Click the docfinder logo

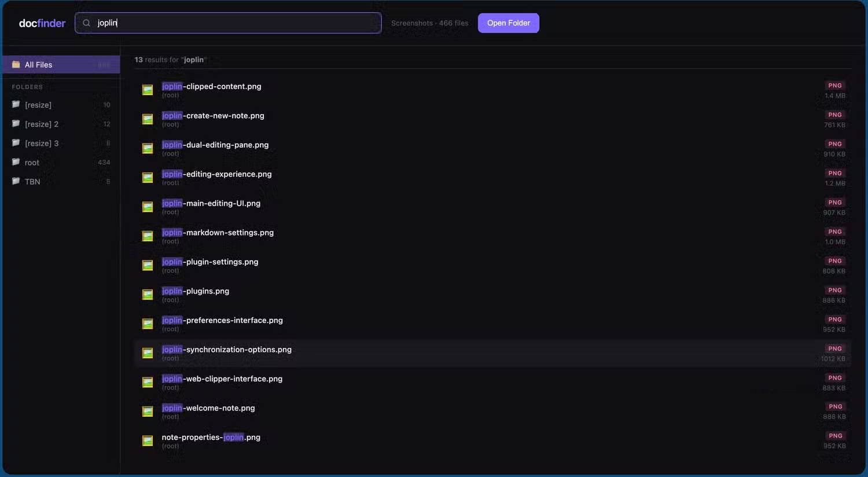click(42, 23)
